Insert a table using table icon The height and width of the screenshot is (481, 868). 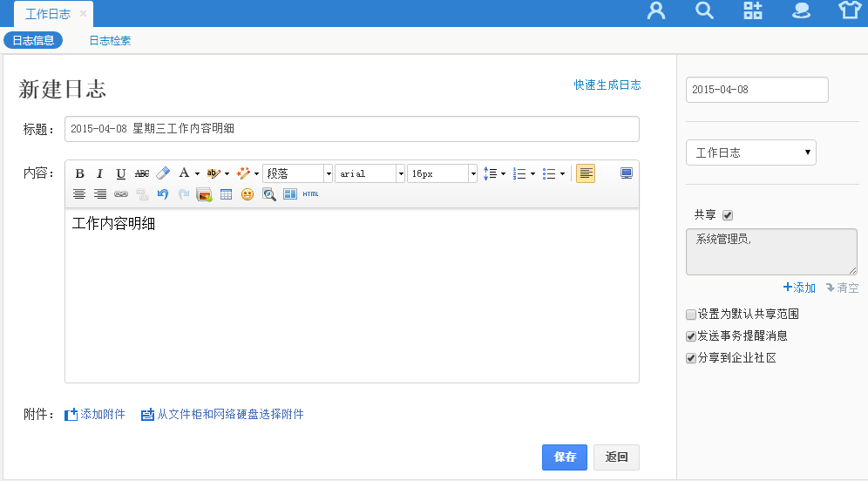pos(226,194)
